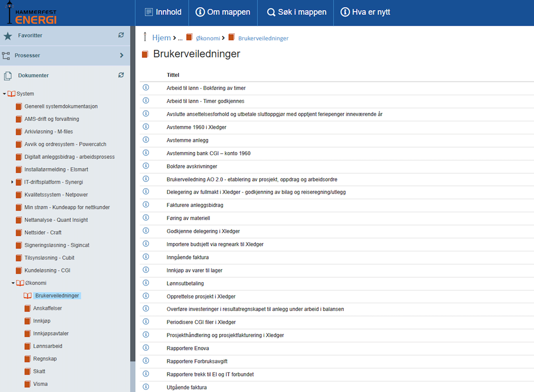This screenshot has height=392, width=534.
Task: Click info icon for Arbeid til lønn - Bokføring av timer
Action: click(x=146, y=88)
